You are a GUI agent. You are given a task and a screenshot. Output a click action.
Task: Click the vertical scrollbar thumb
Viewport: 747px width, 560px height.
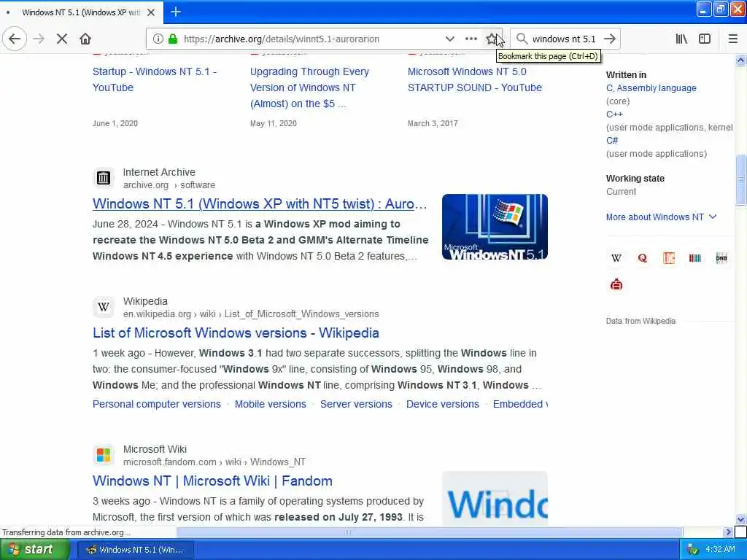[741, 180]
